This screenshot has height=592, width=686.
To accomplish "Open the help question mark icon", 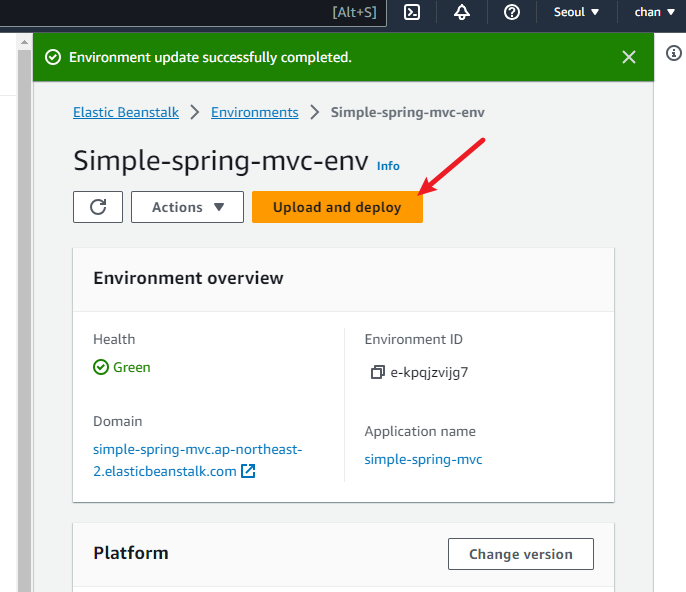I will [x=511, y=12].
